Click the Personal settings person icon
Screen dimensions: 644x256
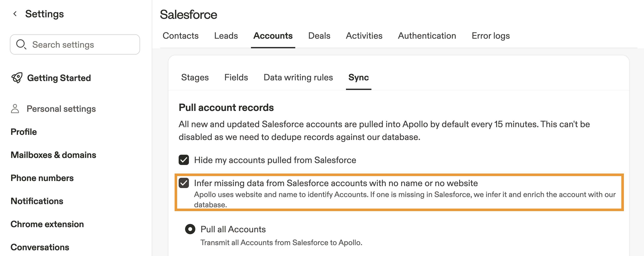click(15, 109)
